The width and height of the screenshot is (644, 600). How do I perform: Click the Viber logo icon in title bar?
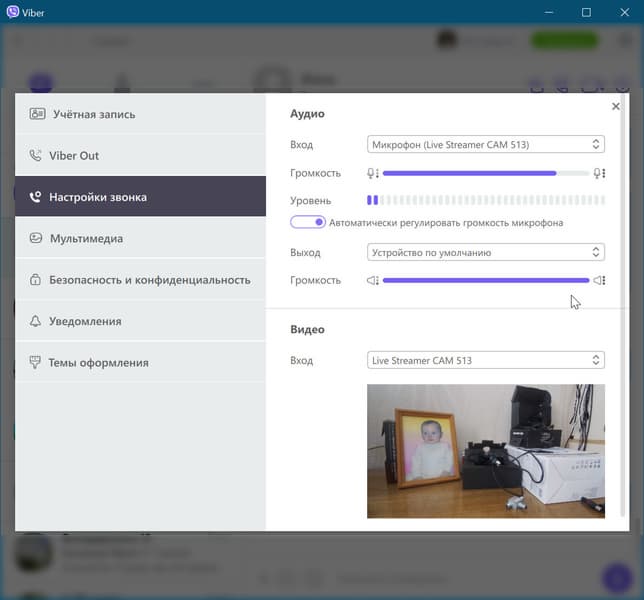(x=12, y=12)
